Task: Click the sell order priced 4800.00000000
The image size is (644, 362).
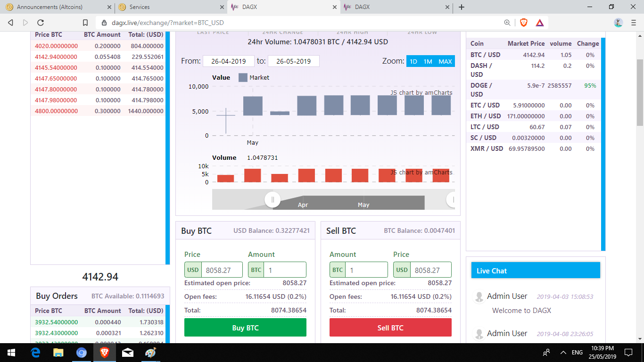Action: click(x=99, y=111)
